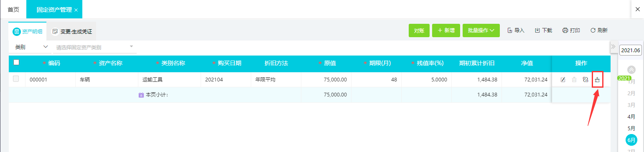This screenshot has height=152, width=644.
Task: Click the 下载 download icon
Action: pyautogui.click(x=537, y=30)
